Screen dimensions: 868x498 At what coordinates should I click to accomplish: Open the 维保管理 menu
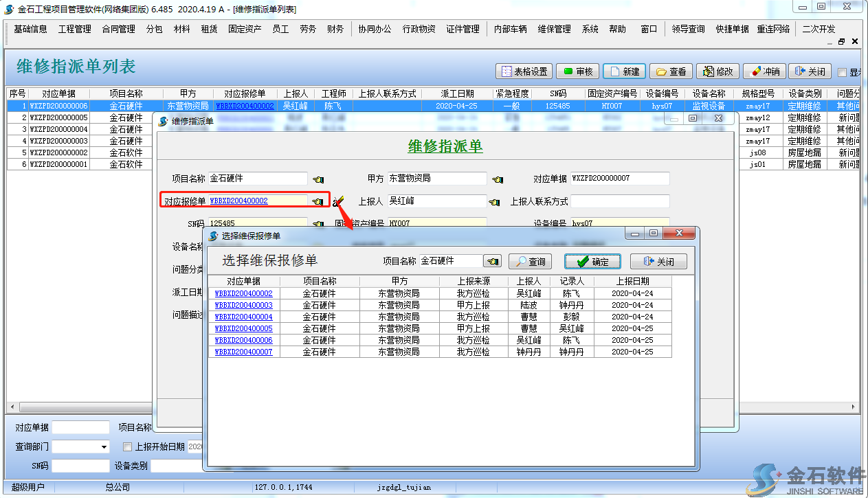pyautogui.click(x=555, y=29)
